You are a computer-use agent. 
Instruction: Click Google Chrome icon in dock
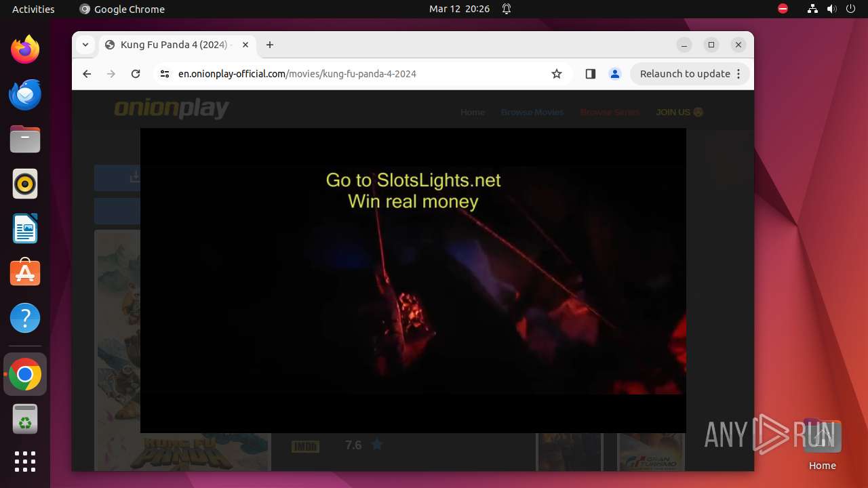tap(25, 374)
